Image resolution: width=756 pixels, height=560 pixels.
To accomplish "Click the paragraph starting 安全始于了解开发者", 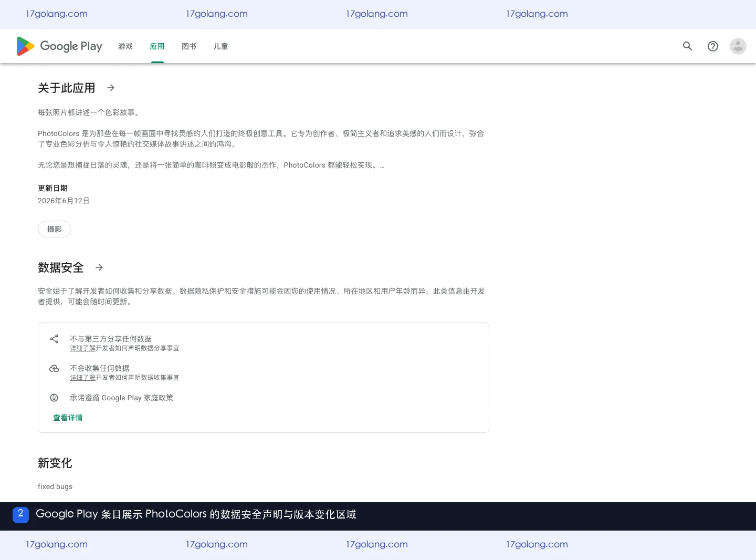I will point(261,296).
